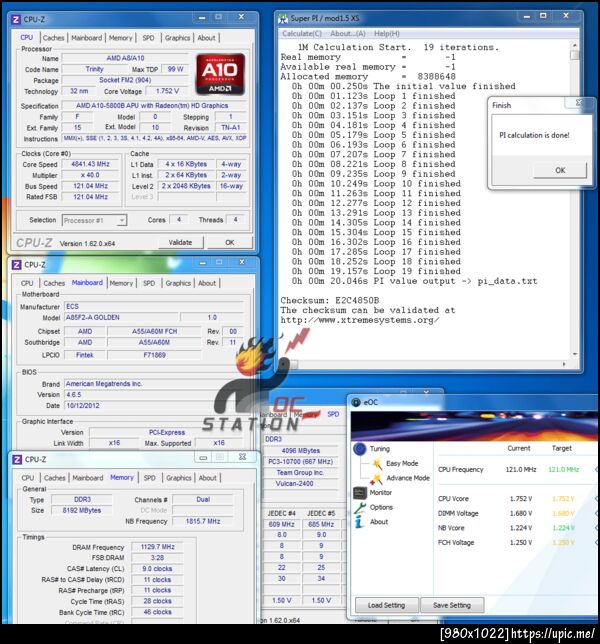This screenshot has width=600, height=644.
Task: Click the motherboard model A85F2-A GOLDEN
Action: pos(121,317)
